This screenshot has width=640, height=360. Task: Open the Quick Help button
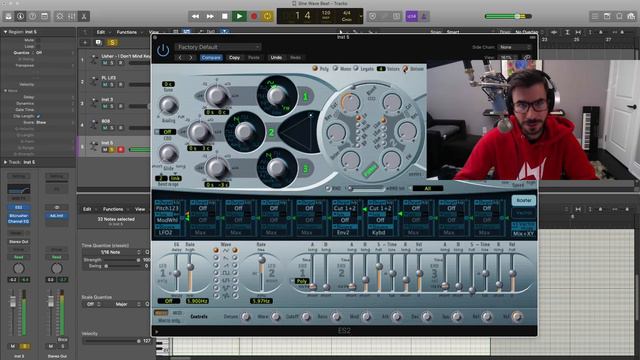[32, 16]
